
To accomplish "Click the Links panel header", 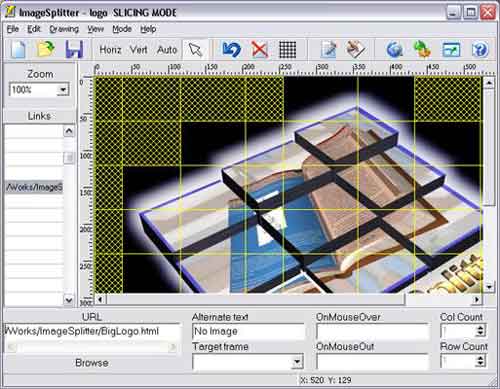I will pos(39,116).
